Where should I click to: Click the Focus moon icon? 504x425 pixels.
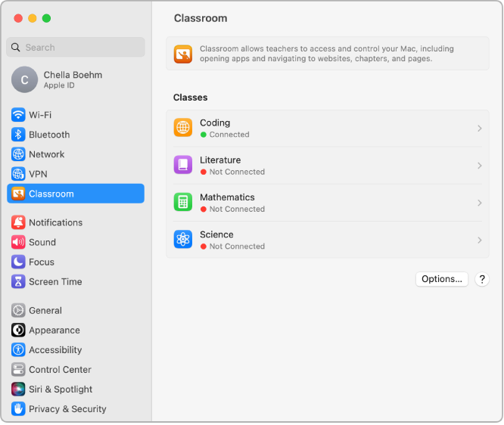coord(18,262)
